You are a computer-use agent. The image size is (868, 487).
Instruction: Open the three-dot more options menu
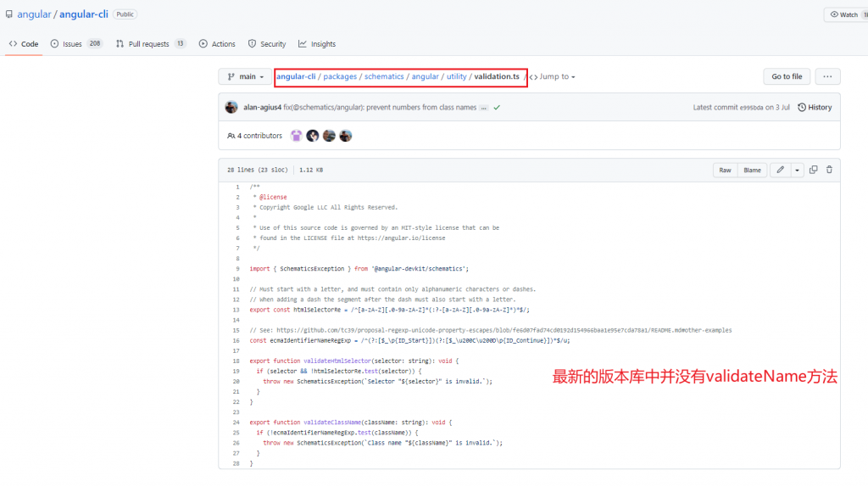tap(827, 76)
